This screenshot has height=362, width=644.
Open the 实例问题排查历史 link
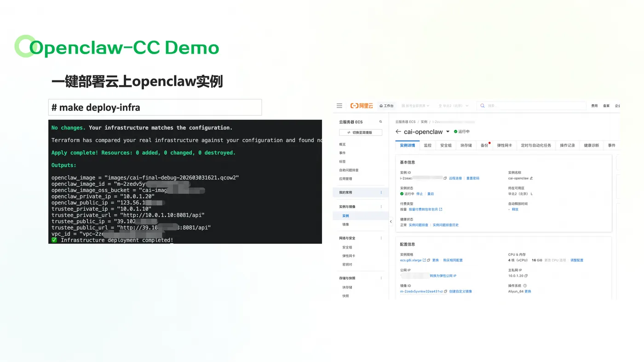[446, 225]
